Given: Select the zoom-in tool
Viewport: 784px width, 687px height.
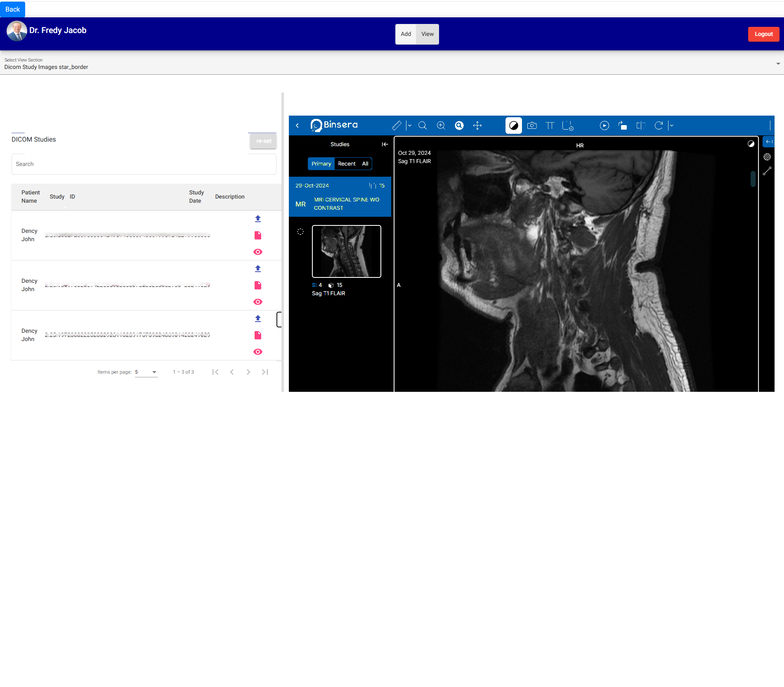Looking at the screenshot, I should pos(441,126).
